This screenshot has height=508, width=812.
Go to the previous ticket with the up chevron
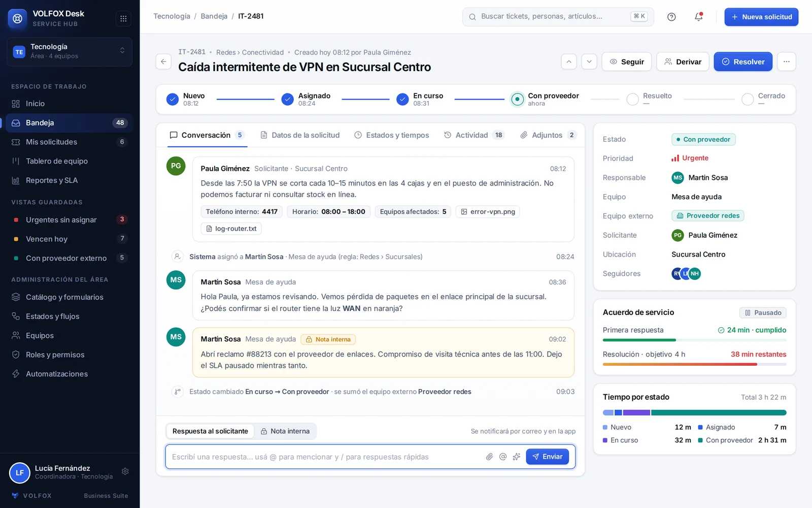tap(569, 61)
